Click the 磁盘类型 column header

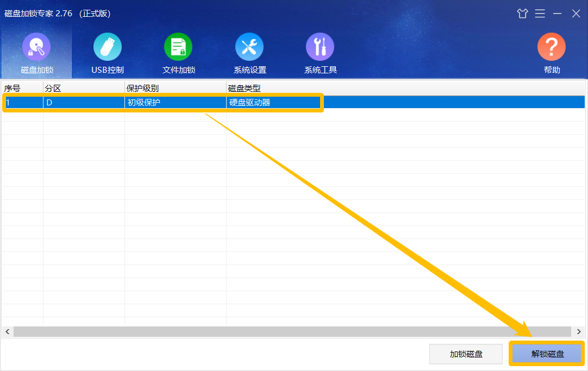[405, 88]
